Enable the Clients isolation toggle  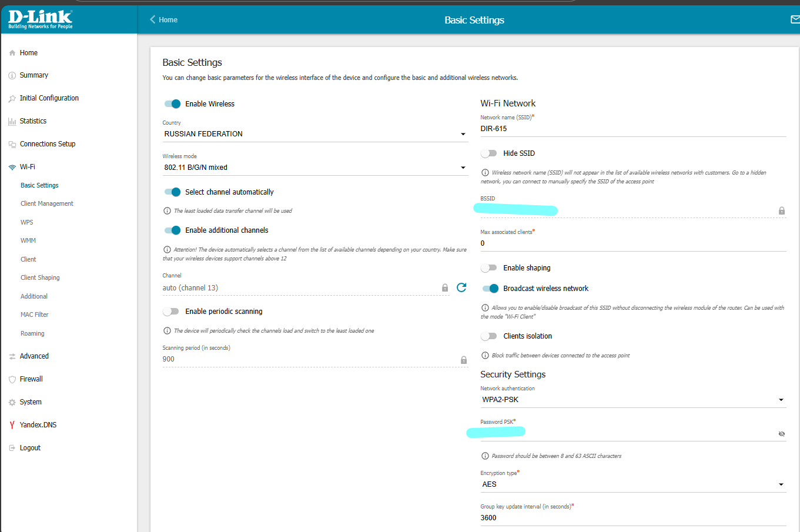click(x=488, y=336)
